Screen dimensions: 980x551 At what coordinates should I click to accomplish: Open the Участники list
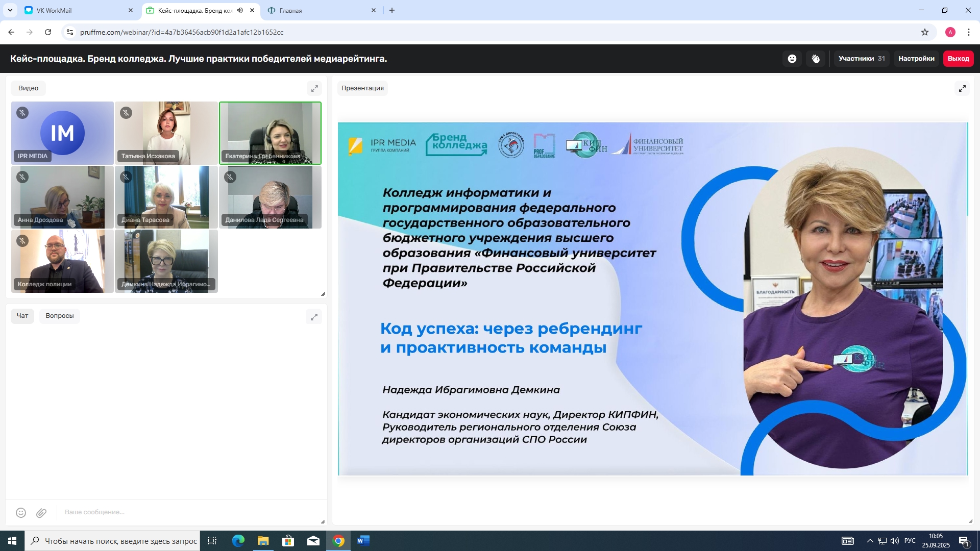861,59
